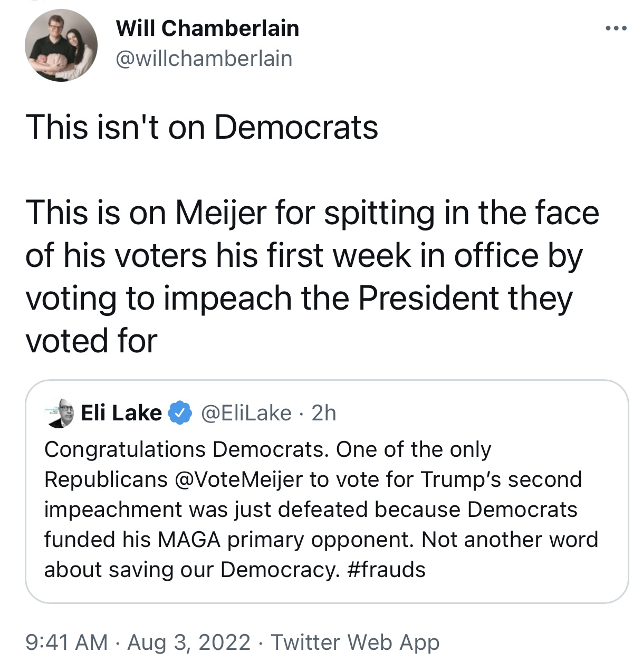Click the 2h timestamp on quoted tweet
633x672 pixels.
[x=324, y=413]
